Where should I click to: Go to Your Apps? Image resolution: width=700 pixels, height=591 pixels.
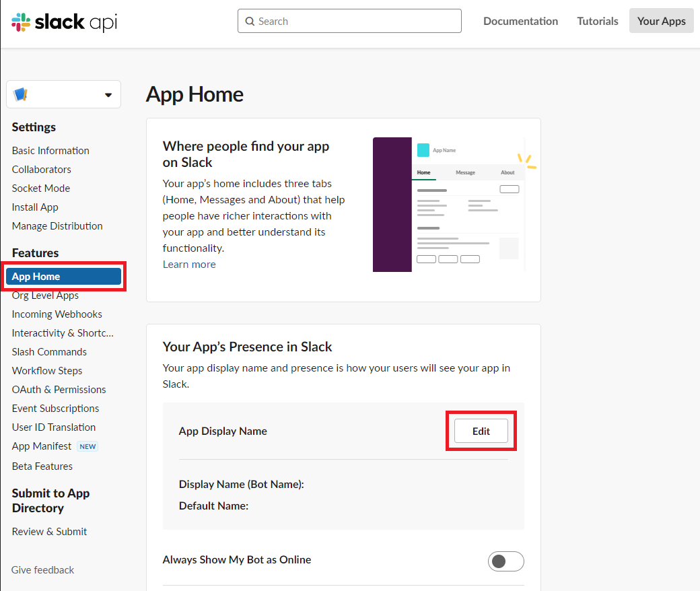pos(661,21)
